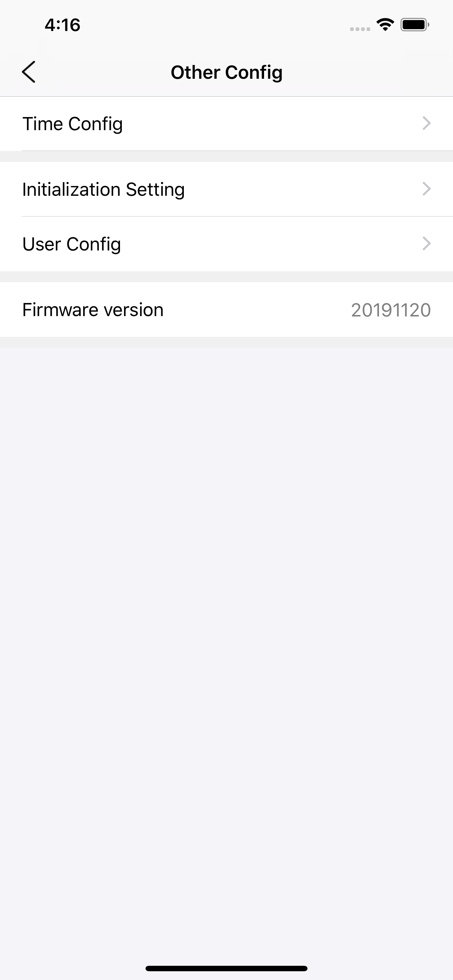The width and height of the screenshot is (453, 980).
Task: Tap the back arrow icon
Action: point(28,72)
